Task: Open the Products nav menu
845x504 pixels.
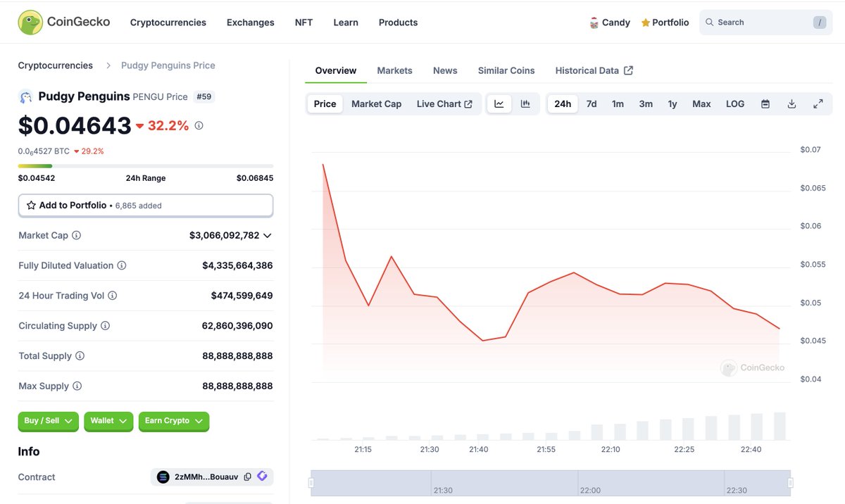Action: 398,23
